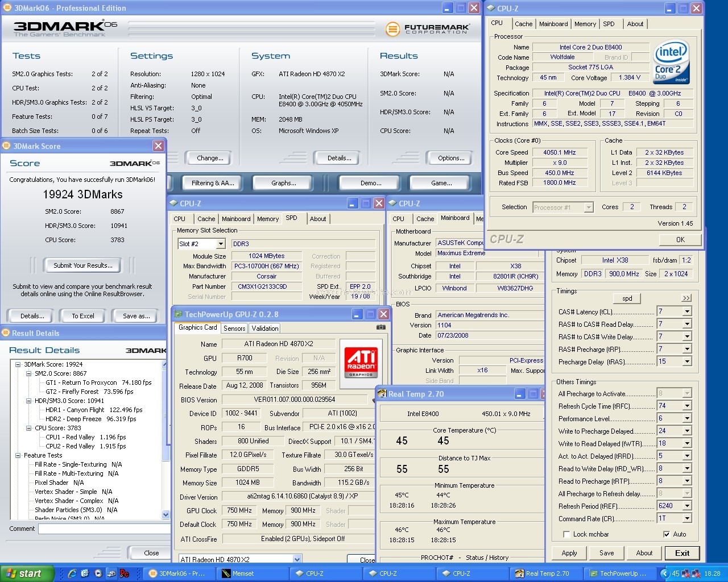728x582 pixels.
Task: Click the To Excel button
Action: (x=83, y=316)
